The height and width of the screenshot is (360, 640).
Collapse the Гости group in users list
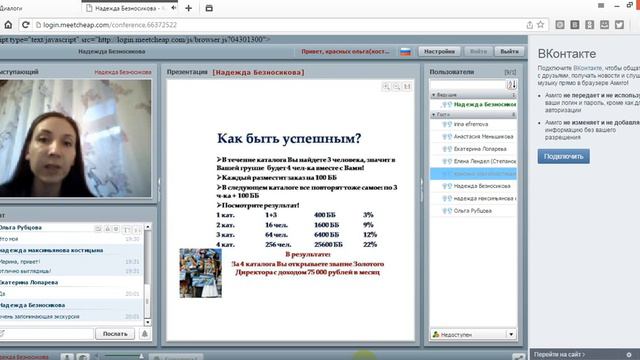pyautogui.click(x=433, y=115)
